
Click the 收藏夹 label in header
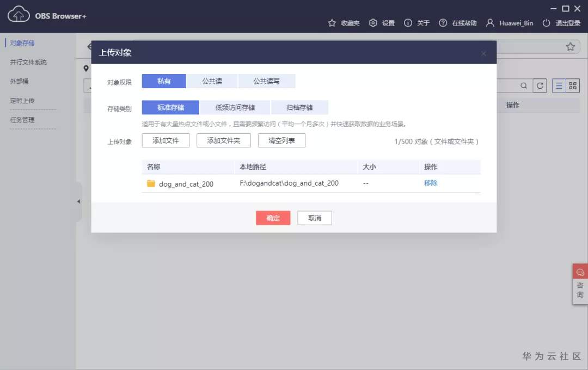coord(350,23)
